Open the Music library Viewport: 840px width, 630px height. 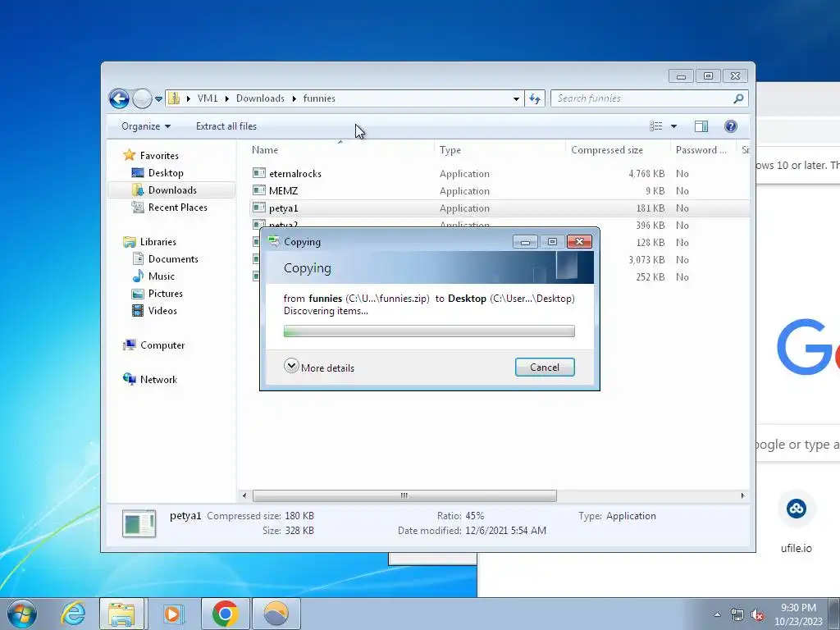162,276
